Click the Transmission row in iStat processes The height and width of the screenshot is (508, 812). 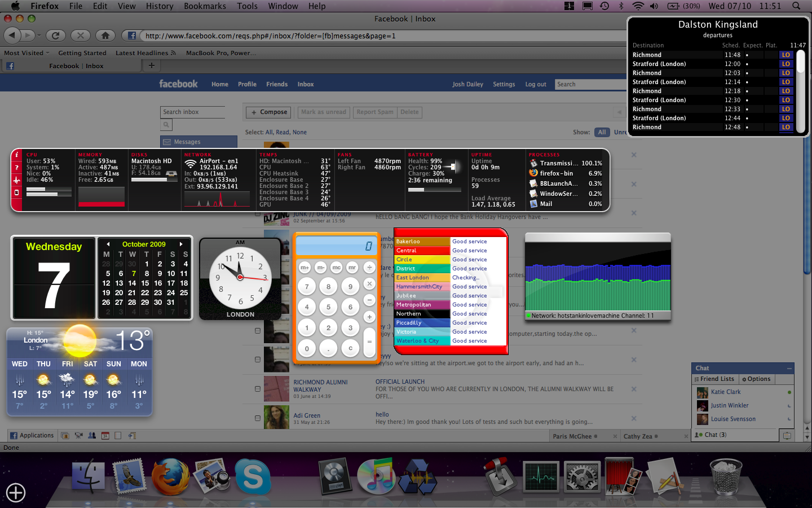pos(566,163)
